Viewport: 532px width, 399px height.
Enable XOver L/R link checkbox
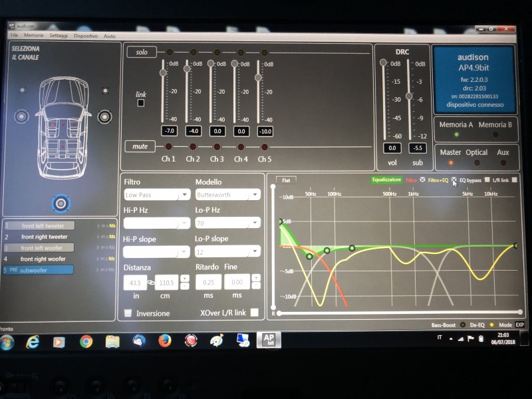tap(254, 313)
